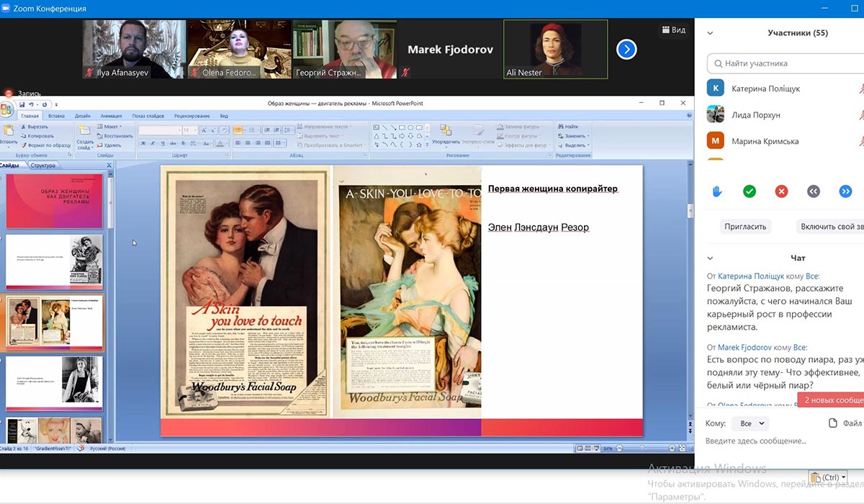Center text in paragraph group

pyautogui.click(x=248, y=143)
